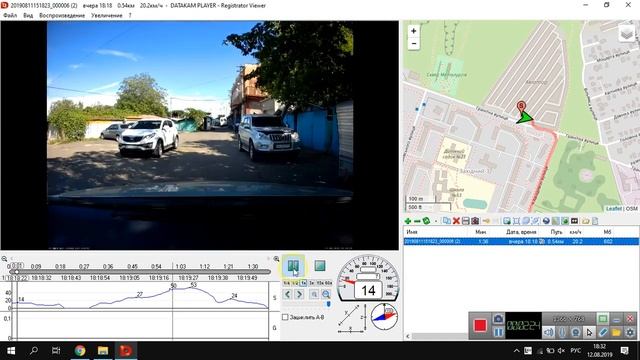Set playback speed to 1x
The height and width of the screenshot is (360, 640).
coord(303,283)
